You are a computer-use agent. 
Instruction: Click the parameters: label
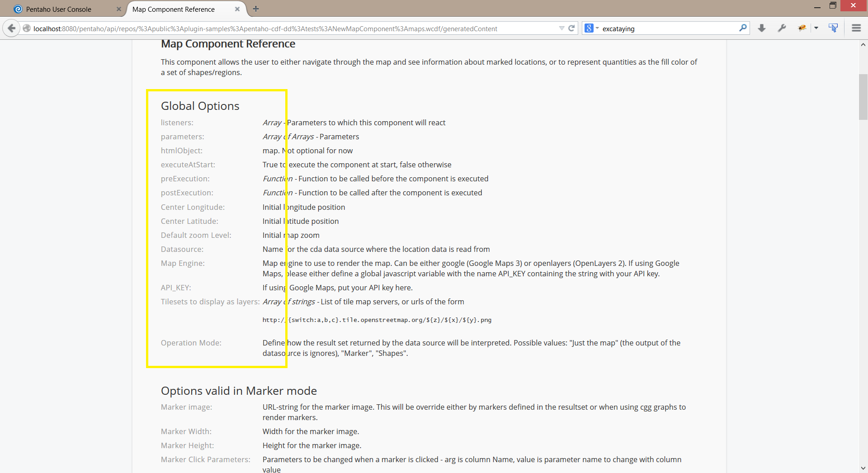183,137
